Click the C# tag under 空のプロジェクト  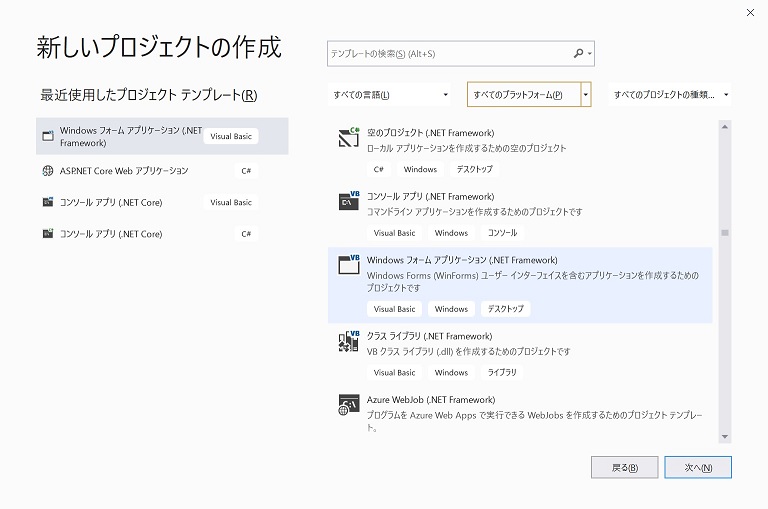click(378, 169)
